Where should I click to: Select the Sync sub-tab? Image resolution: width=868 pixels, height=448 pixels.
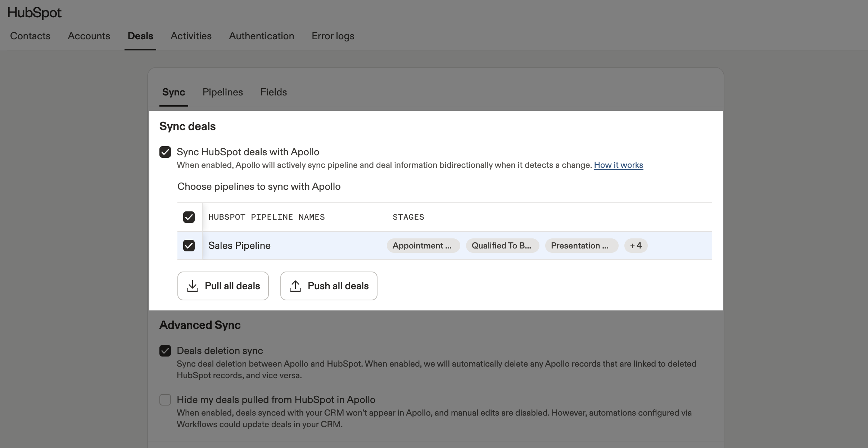(173, 92)
